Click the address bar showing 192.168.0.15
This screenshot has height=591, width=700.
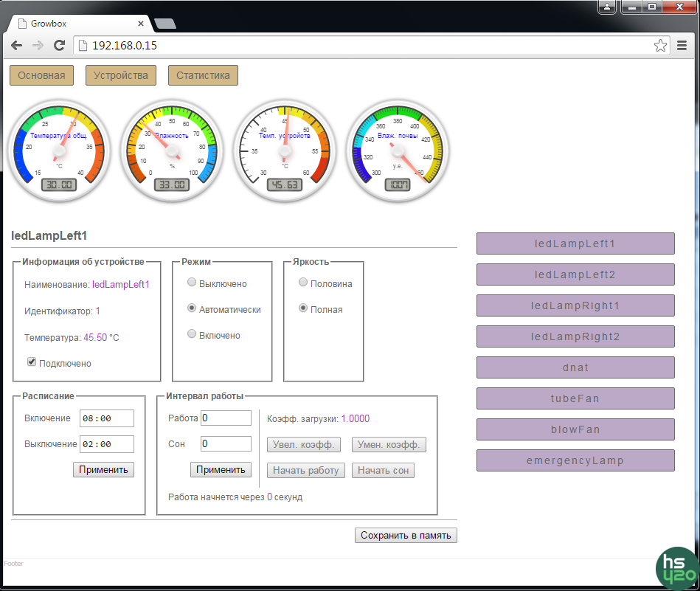tap(361, 46)
